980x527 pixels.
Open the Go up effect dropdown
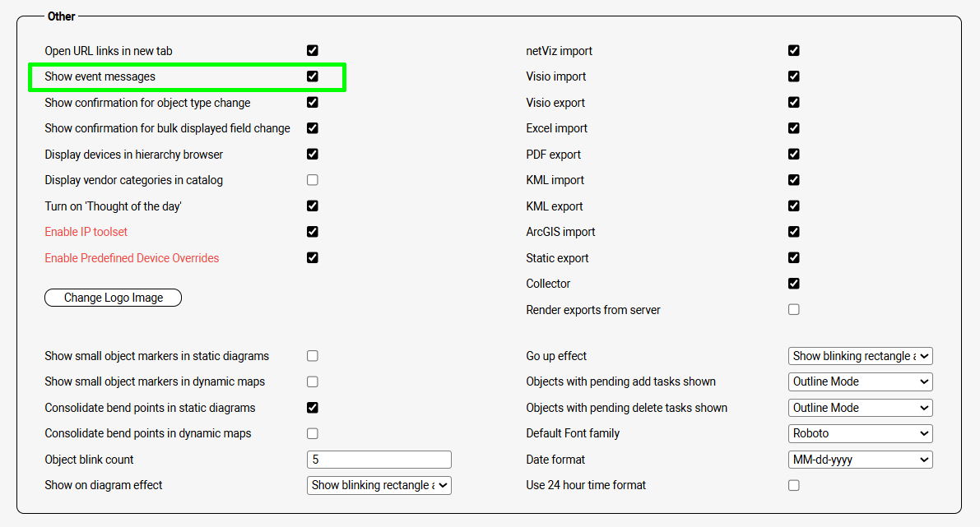pos(860,356)
